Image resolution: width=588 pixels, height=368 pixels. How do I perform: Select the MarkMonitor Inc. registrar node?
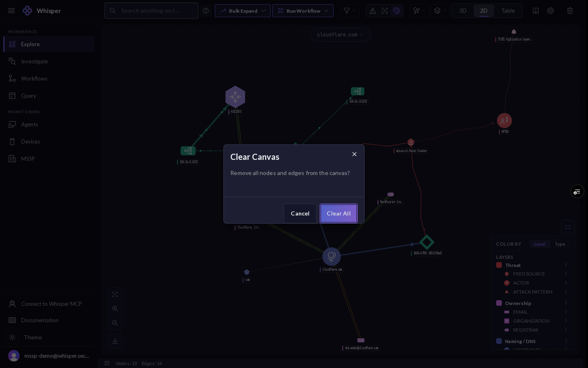(x=390, y=194)
